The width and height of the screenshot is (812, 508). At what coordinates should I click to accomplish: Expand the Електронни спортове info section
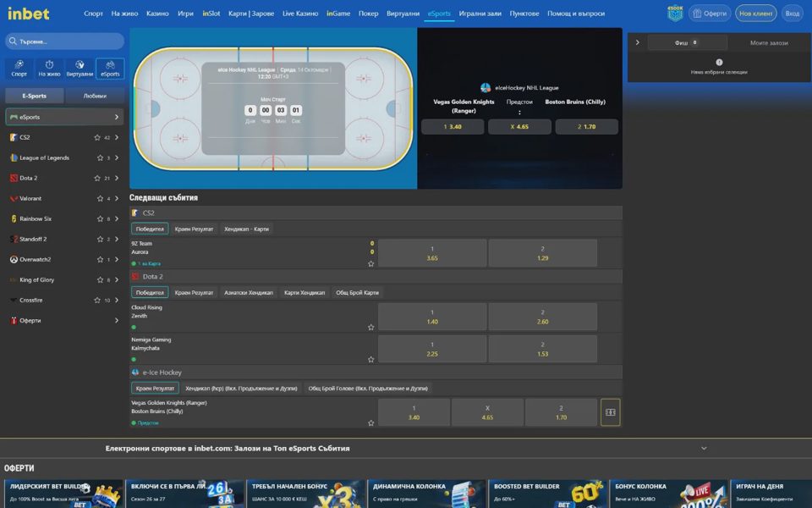click(704, 448)
